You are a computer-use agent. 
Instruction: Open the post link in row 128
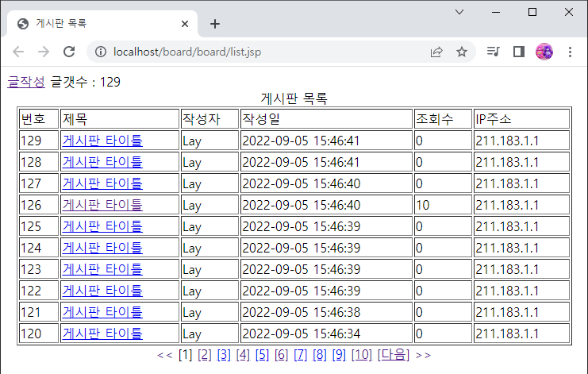pyautogui.click(x=102, y=162)
